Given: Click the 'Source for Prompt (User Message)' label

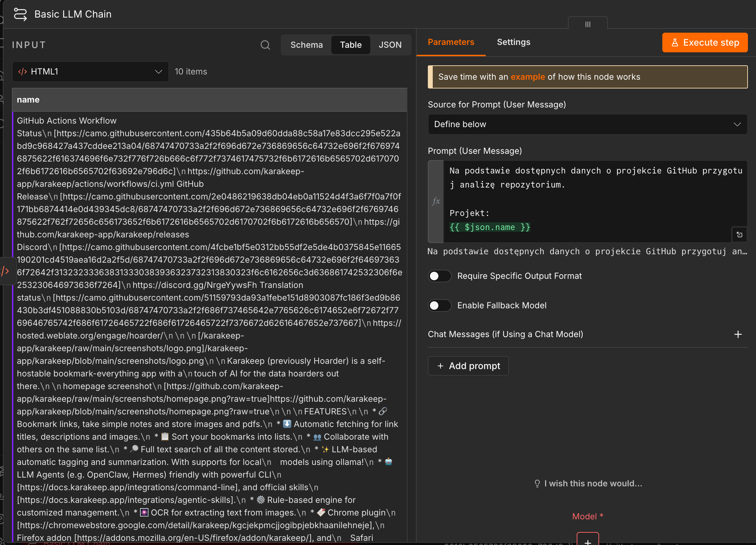Looking at the screenshot, I should 497,105.
